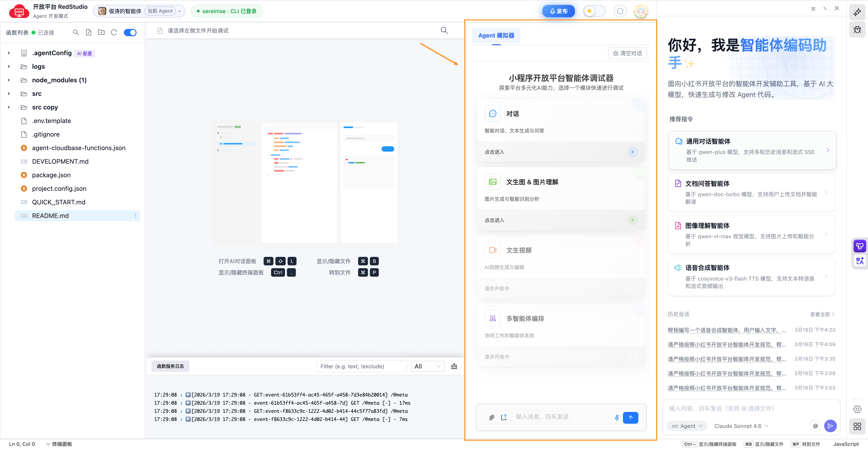Image resolution: width=868 pixels, height=449 pixels.
Task: Expand the src copy folder
Action: coord(9,107)
